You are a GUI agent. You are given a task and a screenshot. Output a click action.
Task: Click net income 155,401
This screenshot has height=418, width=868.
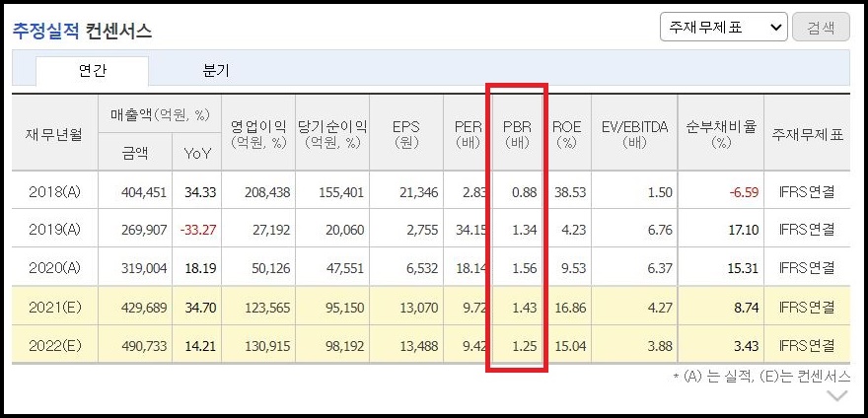341,192
